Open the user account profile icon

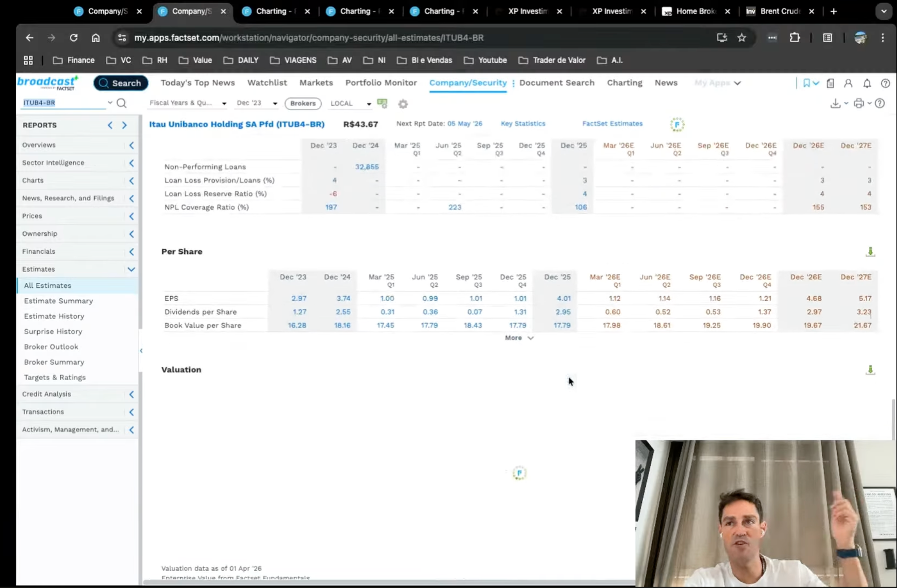tap(848, 83)
